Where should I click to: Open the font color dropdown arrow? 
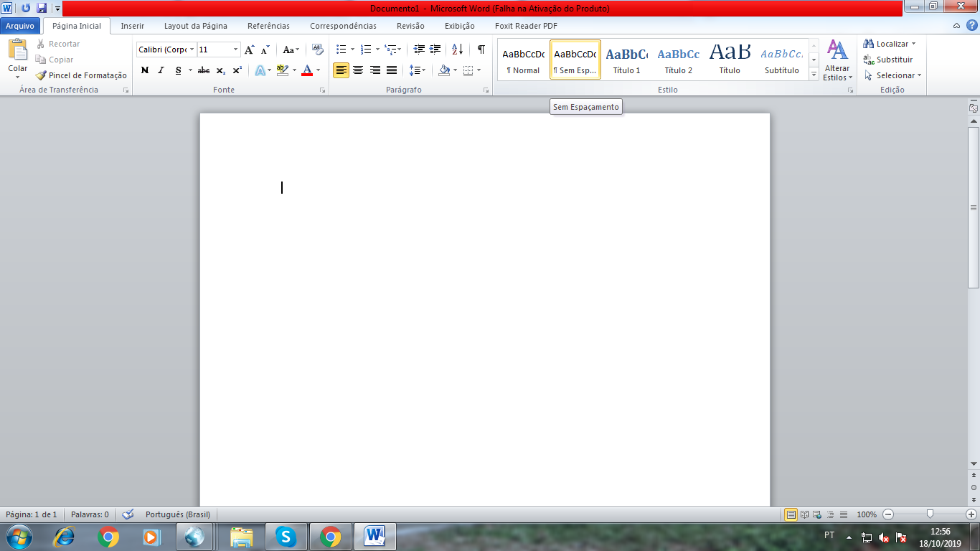[319, 70]
